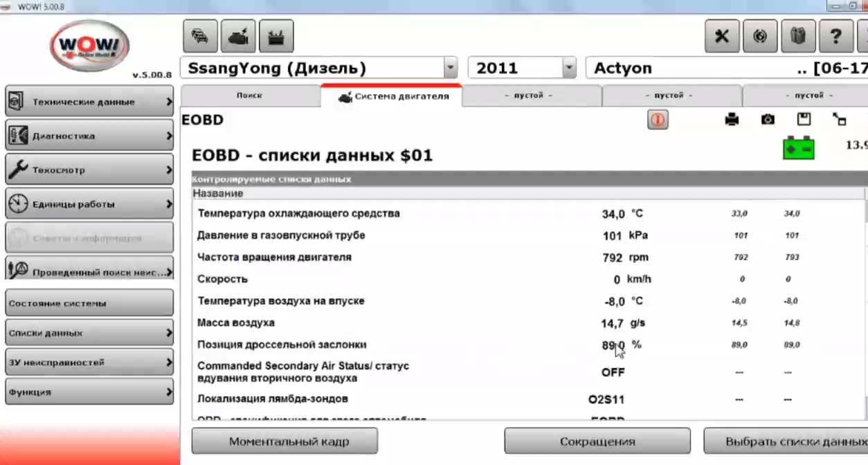Click the Сокращения button
This screenshot has width=868, height=465.
point(597,441)
